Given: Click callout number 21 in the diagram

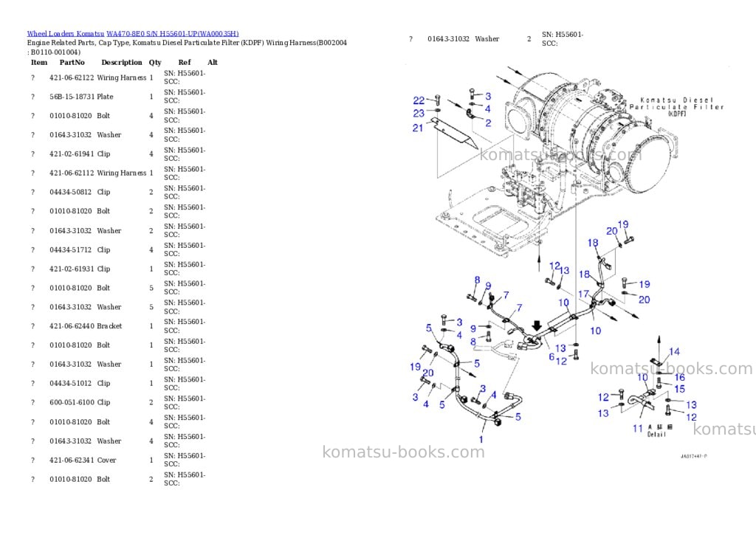Looking at the screenshot, I should (x=418, y=128).
